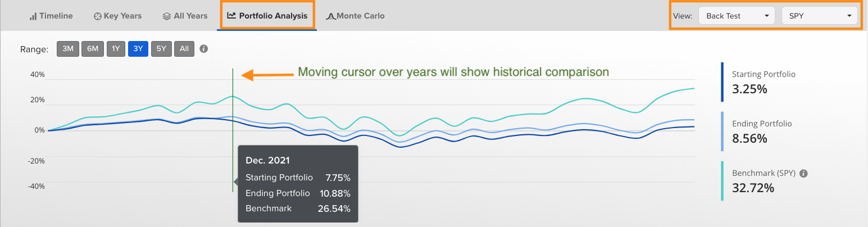Click the Back Test dropdown arrow
The width and height of the screenshot is (868, 227).
[767, 16]
